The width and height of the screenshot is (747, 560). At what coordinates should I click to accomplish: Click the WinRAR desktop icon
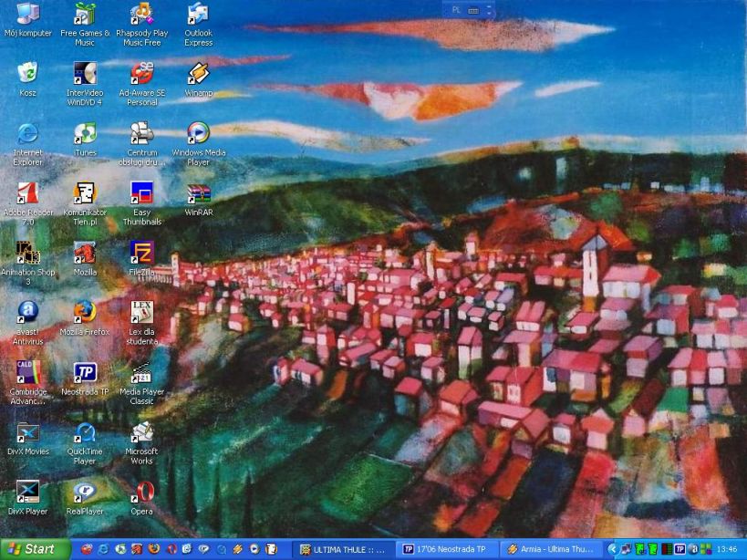(198, 193)
